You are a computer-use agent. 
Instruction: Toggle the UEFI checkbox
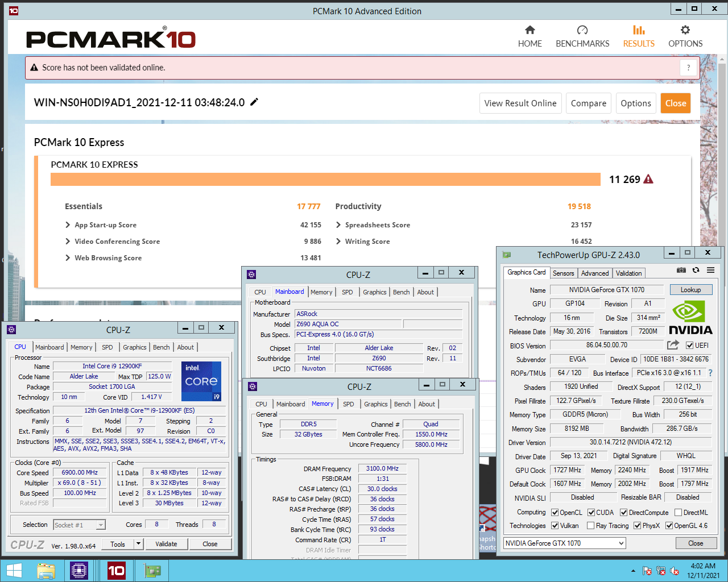pos(689,346)
